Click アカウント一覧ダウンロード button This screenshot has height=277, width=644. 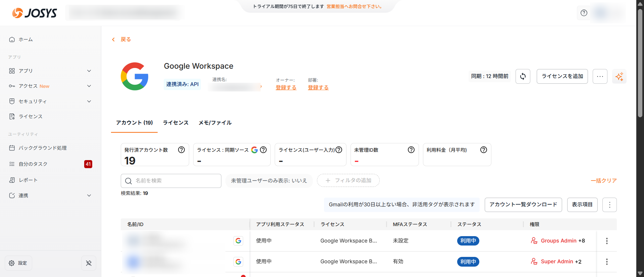pyautogui.click(x=523, y=205)
